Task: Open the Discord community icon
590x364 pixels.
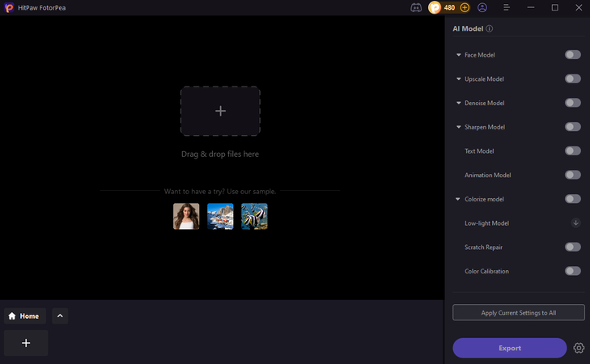Action: coord(416,7)
